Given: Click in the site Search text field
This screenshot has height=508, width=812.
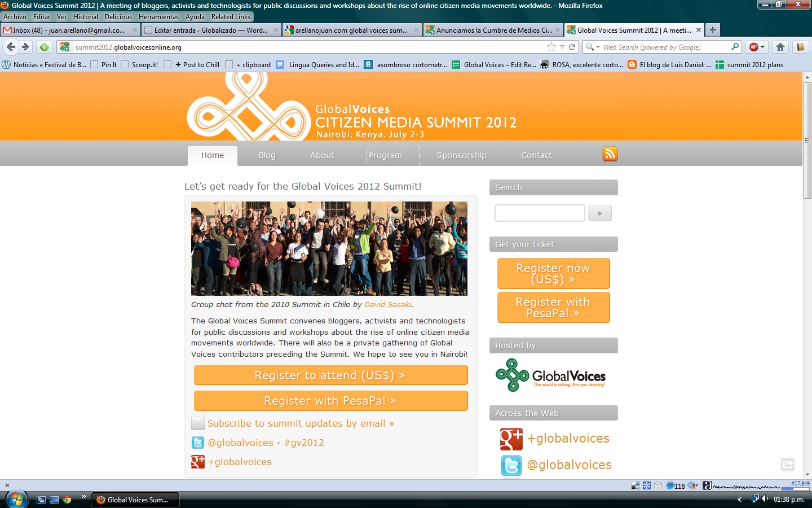Looking at the screenshot, I should (540, 213).
